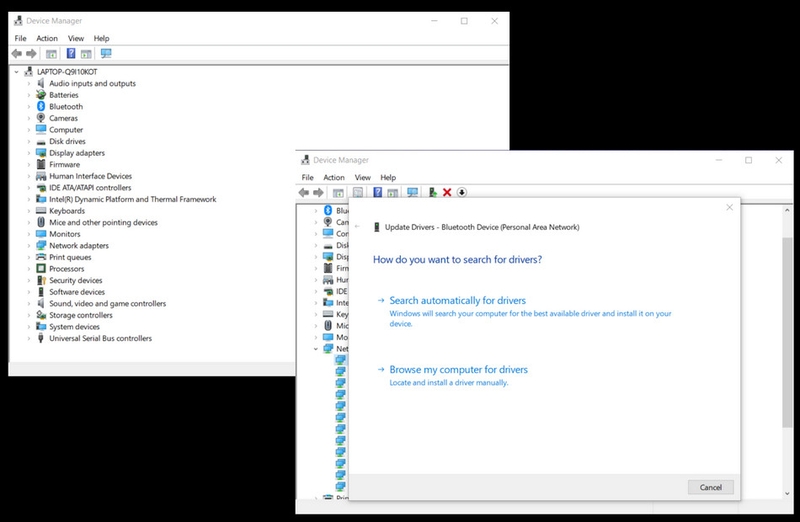Choose Browse my computer for drivers

pos(459,369)
